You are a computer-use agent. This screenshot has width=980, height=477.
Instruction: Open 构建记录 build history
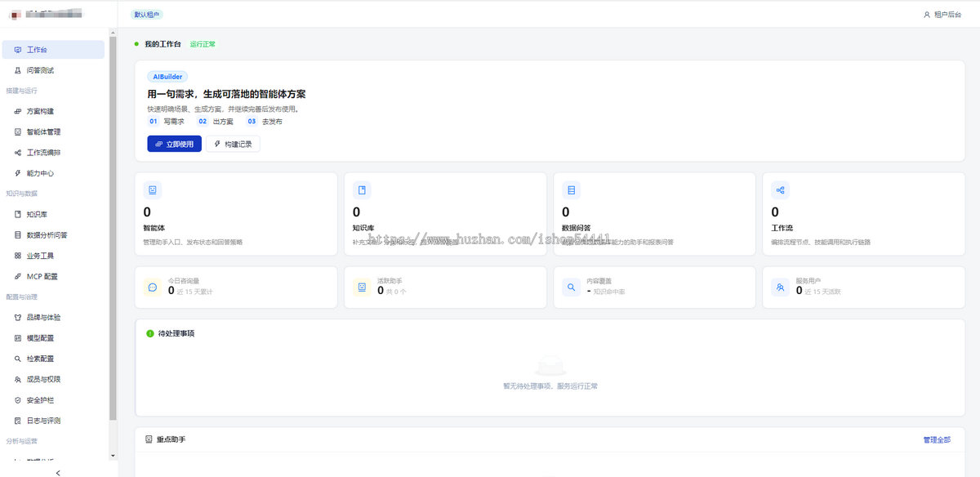tap(233, 144)
